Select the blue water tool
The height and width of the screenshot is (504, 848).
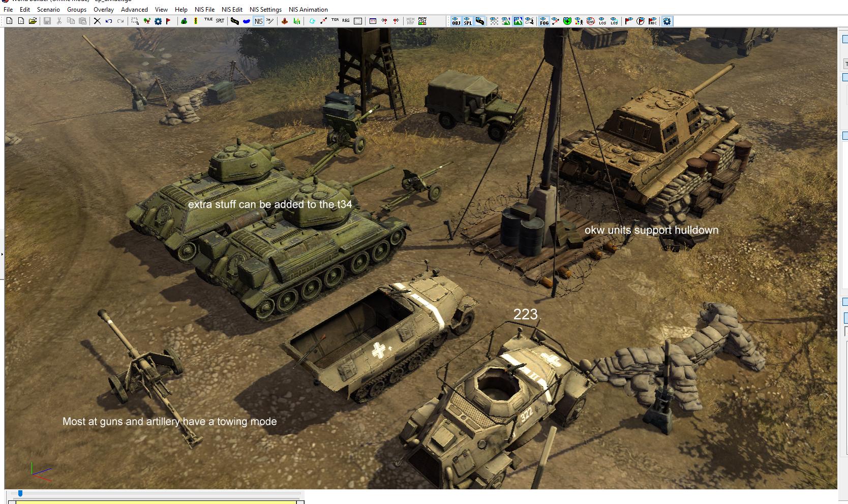[x=247, y=21]
